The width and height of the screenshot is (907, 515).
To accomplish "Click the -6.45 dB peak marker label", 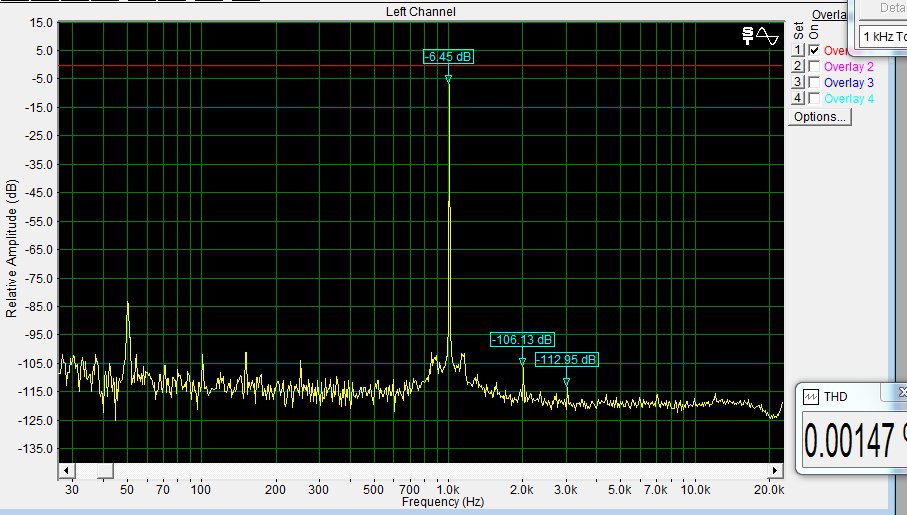I will 448,57.
